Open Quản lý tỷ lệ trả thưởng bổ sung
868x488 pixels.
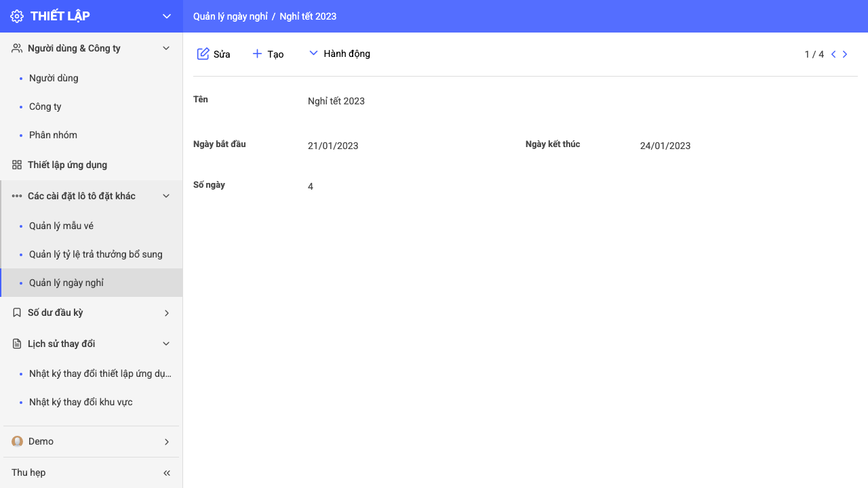point(92,254)
